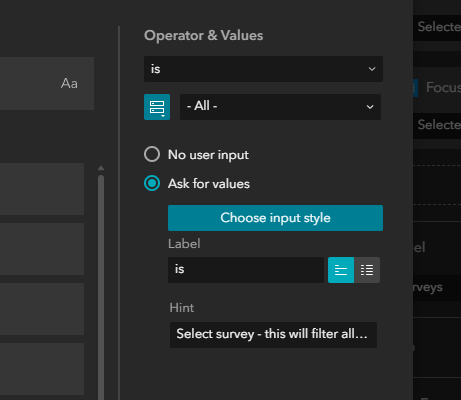
Task: Click the teal value source type icon
Action: pyautogui.click(x=157, y=107)
